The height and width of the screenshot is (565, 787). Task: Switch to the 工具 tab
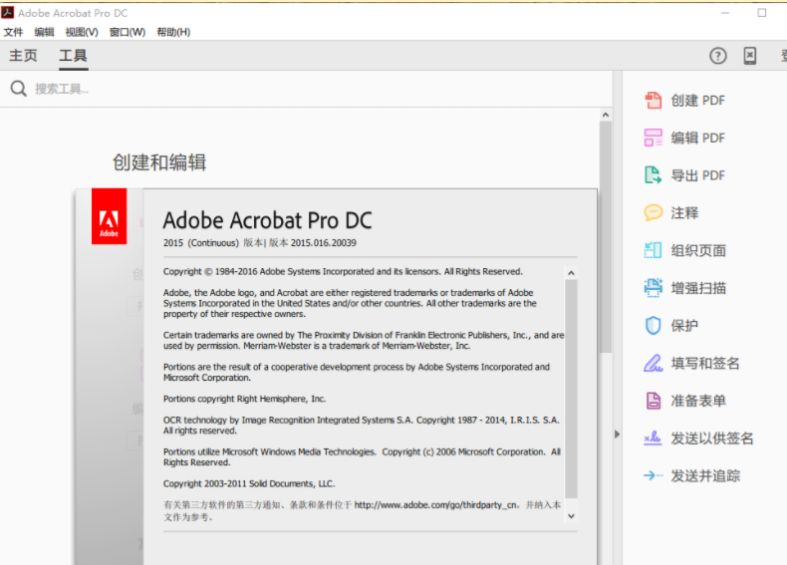click(73, 55)
